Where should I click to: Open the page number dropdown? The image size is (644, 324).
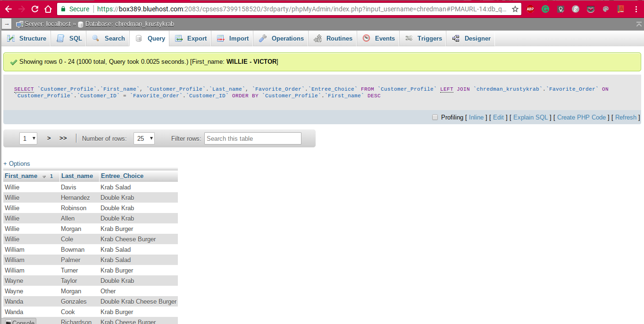28,138
